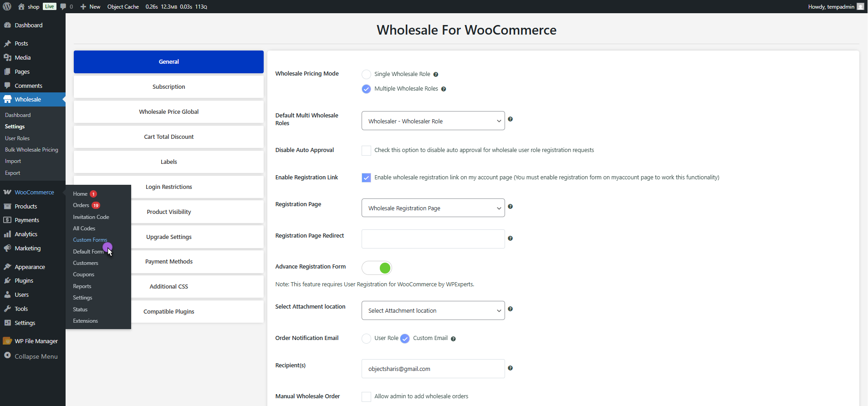Screen dimensions: 868x406
Task: Open Bulk Wholesale Pricing submenu link
Action: coord(31,150)
